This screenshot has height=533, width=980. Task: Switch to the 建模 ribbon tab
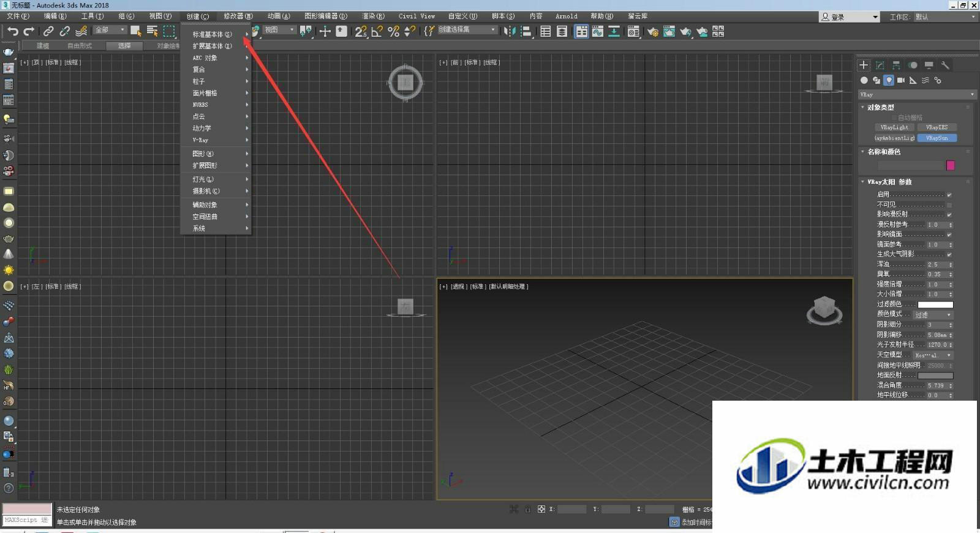point(42,46)
